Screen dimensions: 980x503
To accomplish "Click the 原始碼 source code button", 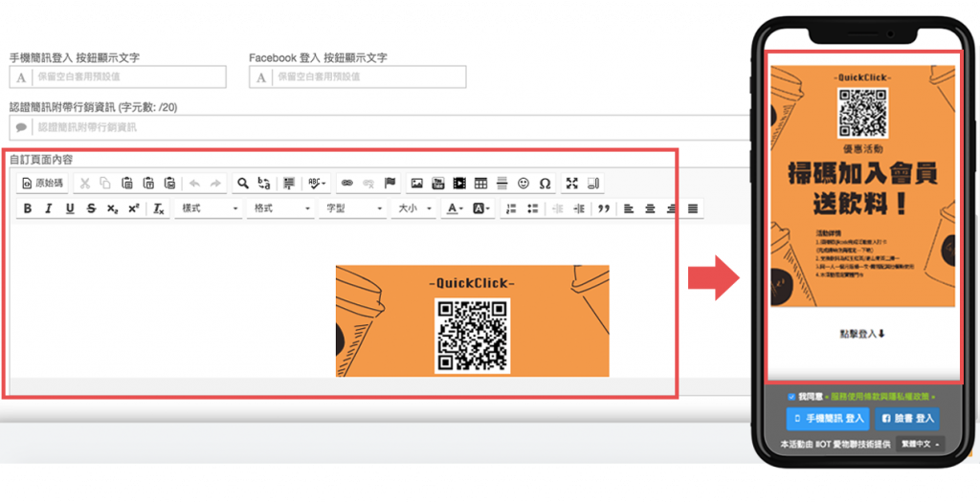I will 42,183.
